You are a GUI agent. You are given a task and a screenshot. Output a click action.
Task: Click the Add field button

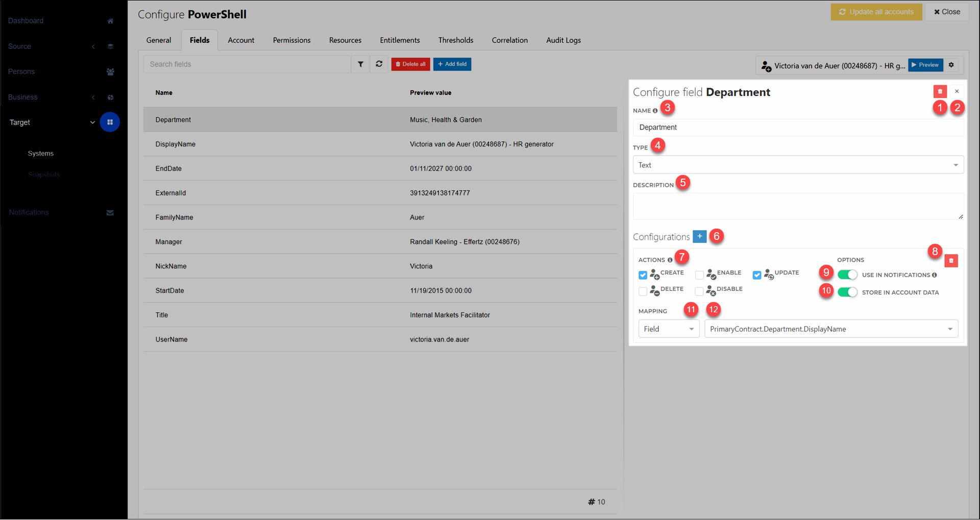pos(452,64)
